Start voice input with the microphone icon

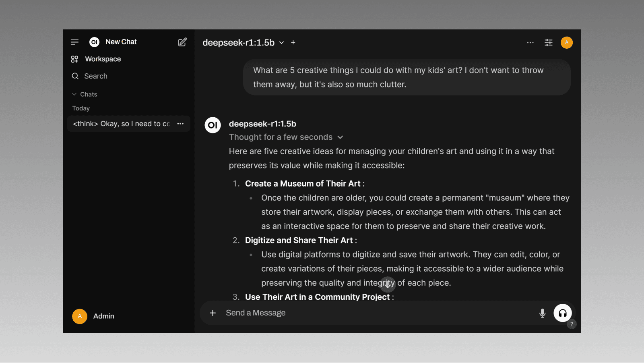542,313
